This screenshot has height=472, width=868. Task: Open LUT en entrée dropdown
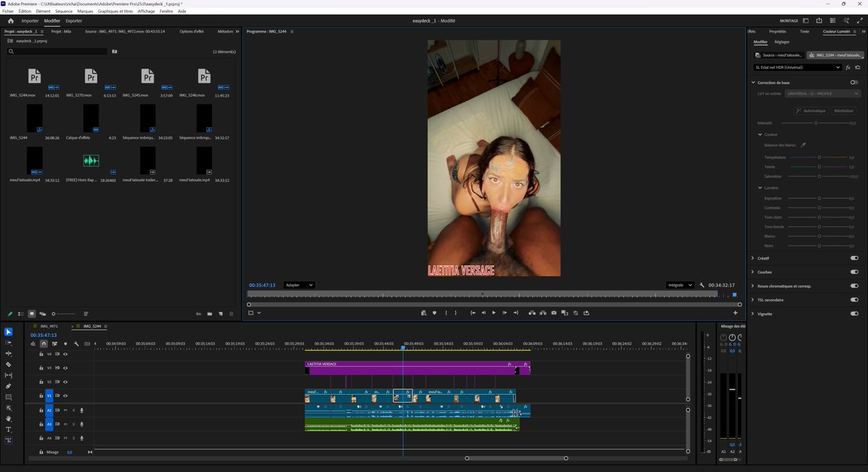pyautogui.click(x=822, y=93)
